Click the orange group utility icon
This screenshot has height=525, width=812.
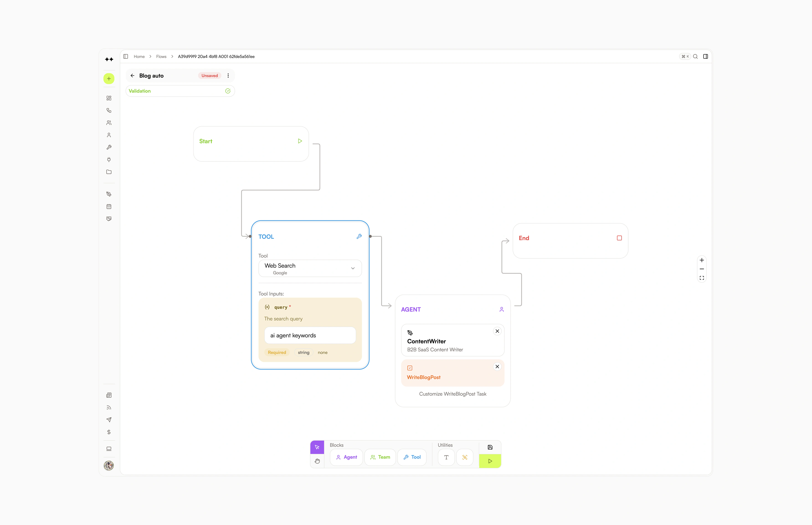click(x=465, y=457)
